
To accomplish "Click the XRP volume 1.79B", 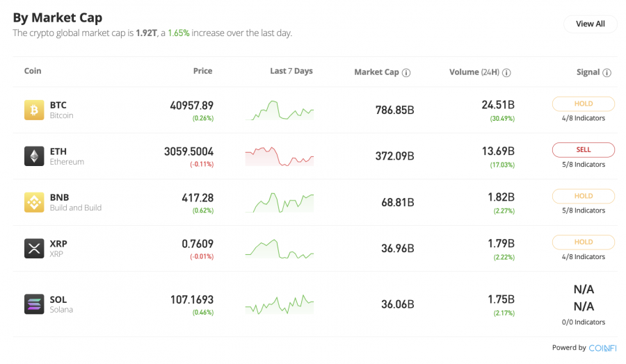I will tap(501, 244).
